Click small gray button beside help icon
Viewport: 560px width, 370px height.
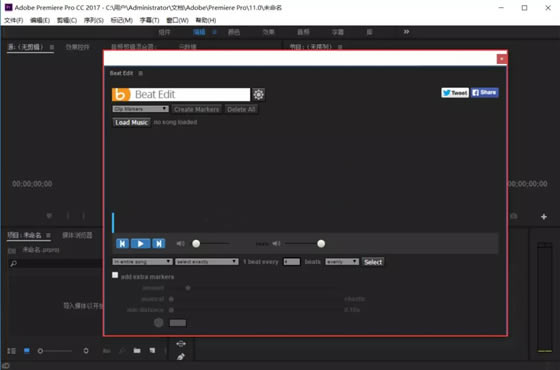tap(178, 323)
